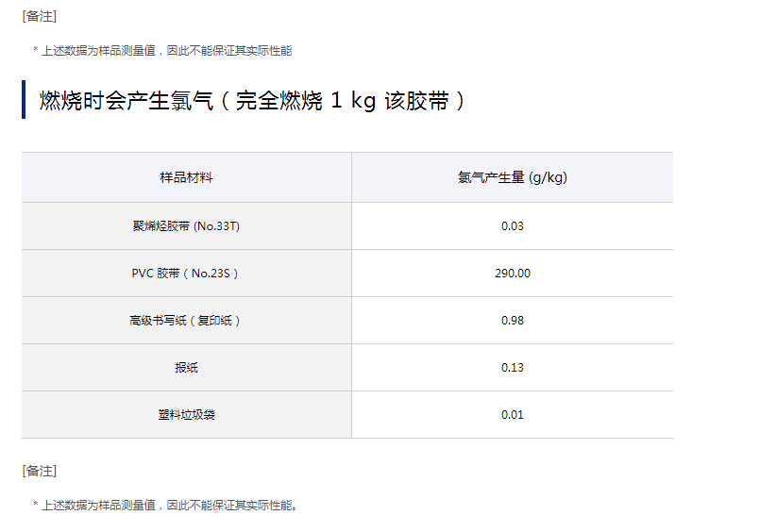Viewport: 760px width, 532px height.
Task: Select the '报纸' row label
Action: (186, 368)
